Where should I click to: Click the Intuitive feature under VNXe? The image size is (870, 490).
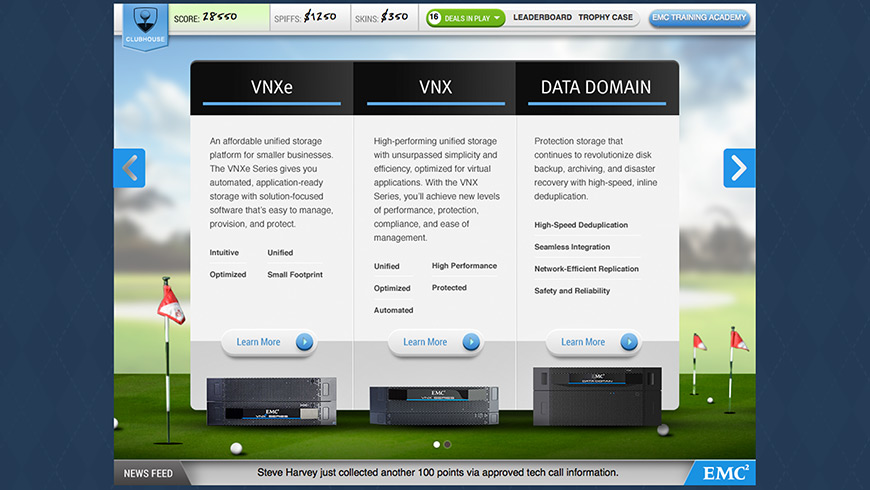point(224,252)
